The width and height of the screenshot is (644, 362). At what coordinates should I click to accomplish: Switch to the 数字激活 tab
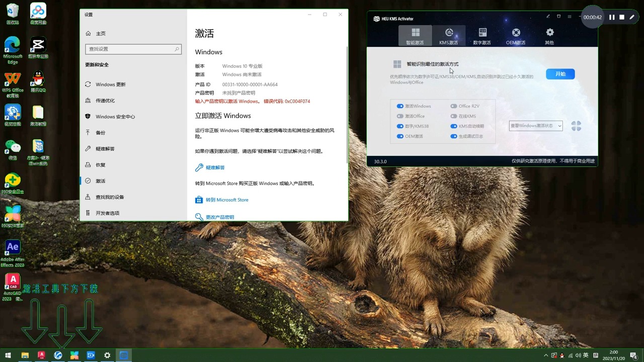click(482, 36)
